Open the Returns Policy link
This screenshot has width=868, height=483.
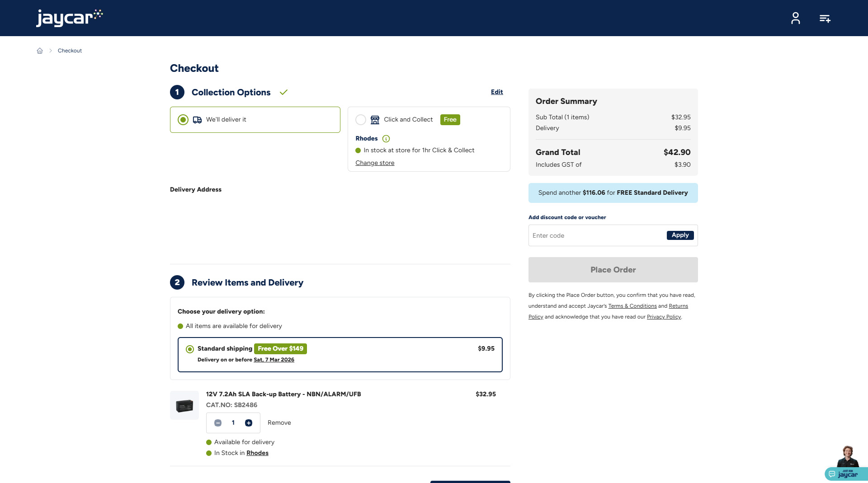[678, 306]
